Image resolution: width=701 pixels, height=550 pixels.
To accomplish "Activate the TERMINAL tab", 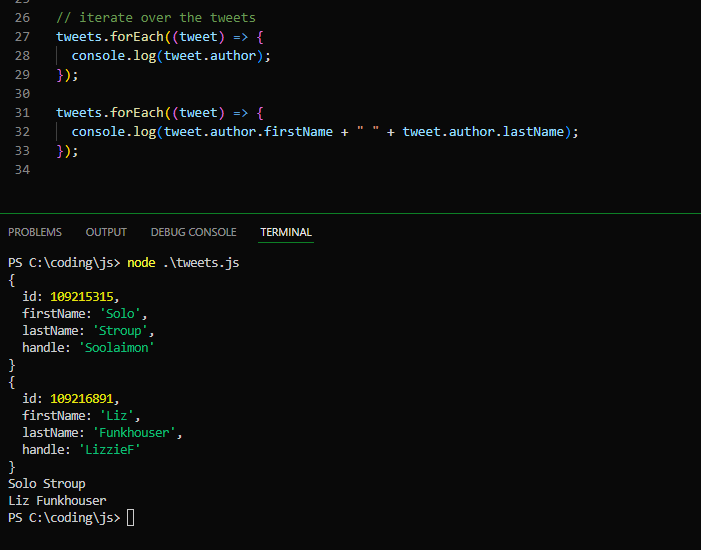I will click(286, 232).
